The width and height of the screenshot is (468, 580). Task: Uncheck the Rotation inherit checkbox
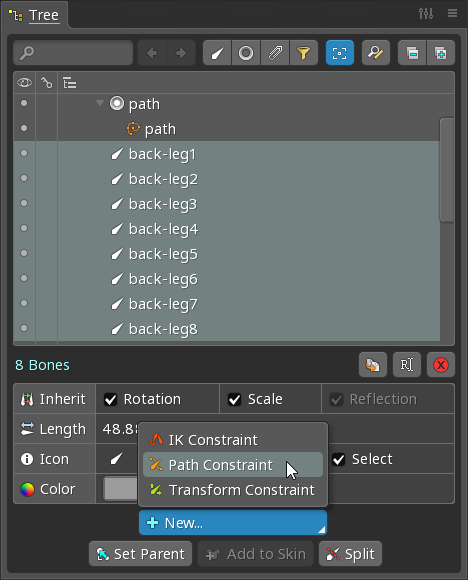[x=111, y=399]
